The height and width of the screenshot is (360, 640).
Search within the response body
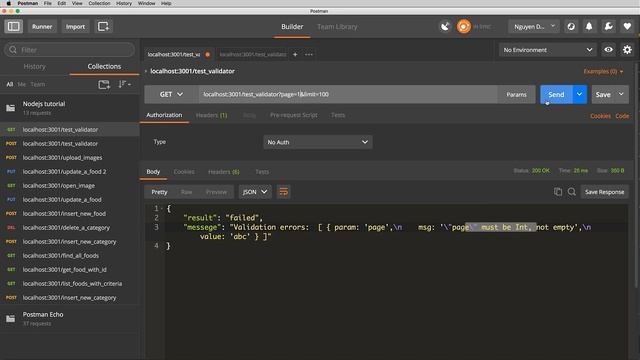pos(571,192)
